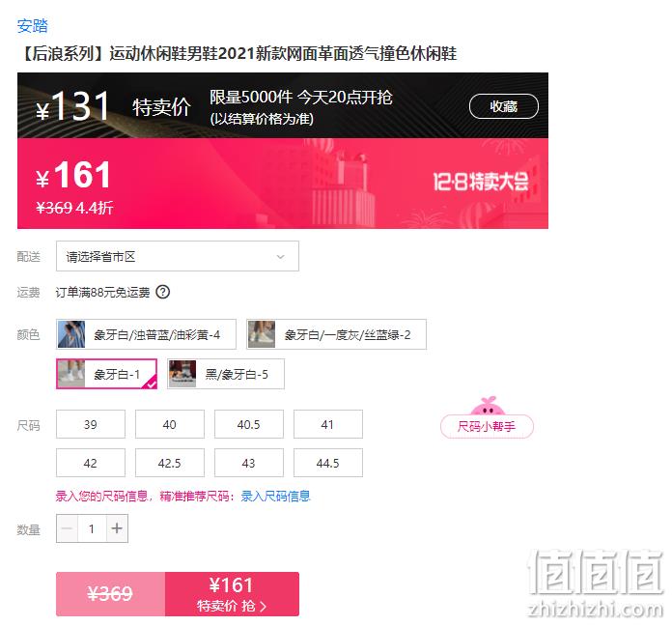672x626 pixels.
Task: Select the checked 象牙白-1 color option
Action: (107, 374)
